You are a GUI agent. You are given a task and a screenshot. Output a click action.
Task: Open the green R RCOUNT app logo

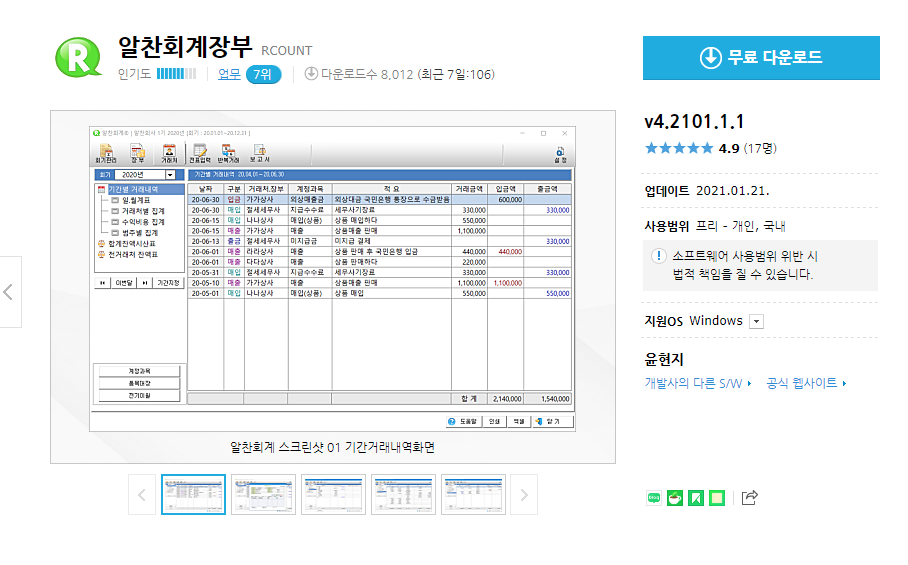click(x=78, y=57)
